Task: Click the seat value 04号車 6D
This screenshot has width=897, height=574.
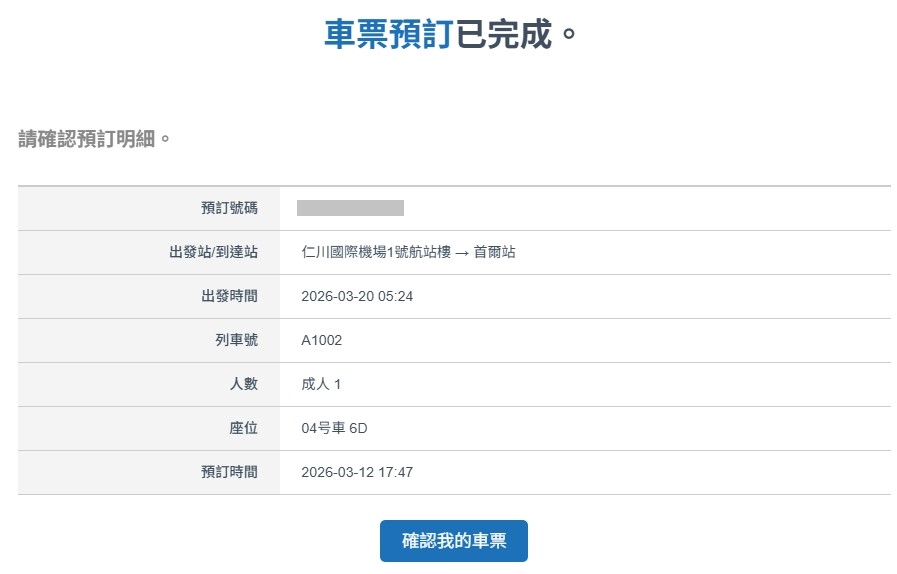Action: [334, 428]
